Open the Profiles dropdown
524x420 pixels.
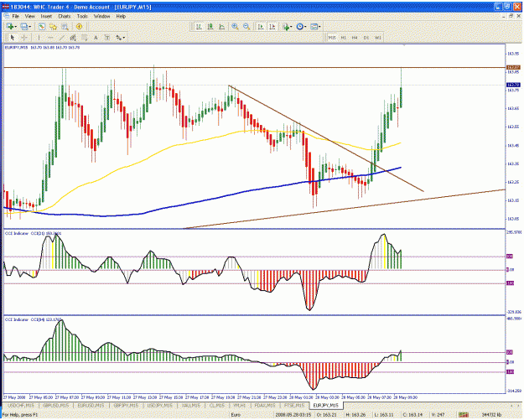coord(26,27)
